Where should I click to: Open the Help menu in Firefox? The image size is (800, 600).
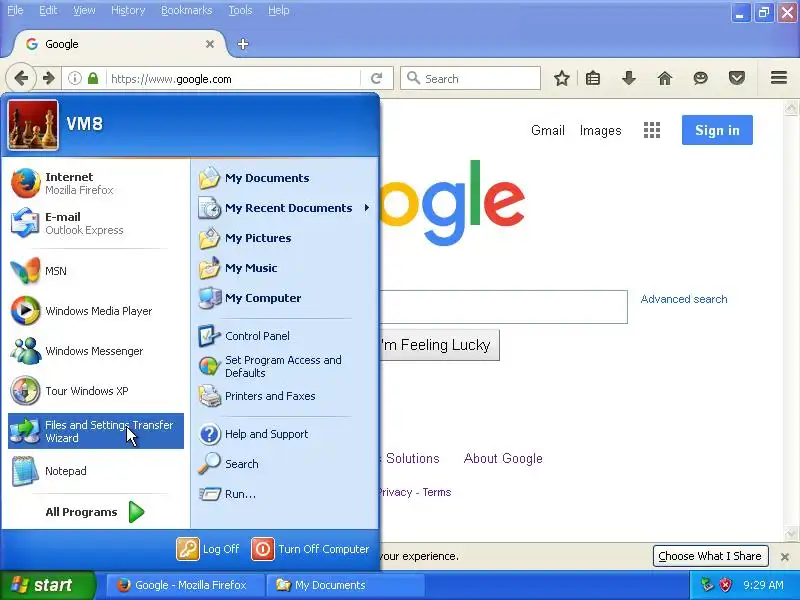click(279, 10)
